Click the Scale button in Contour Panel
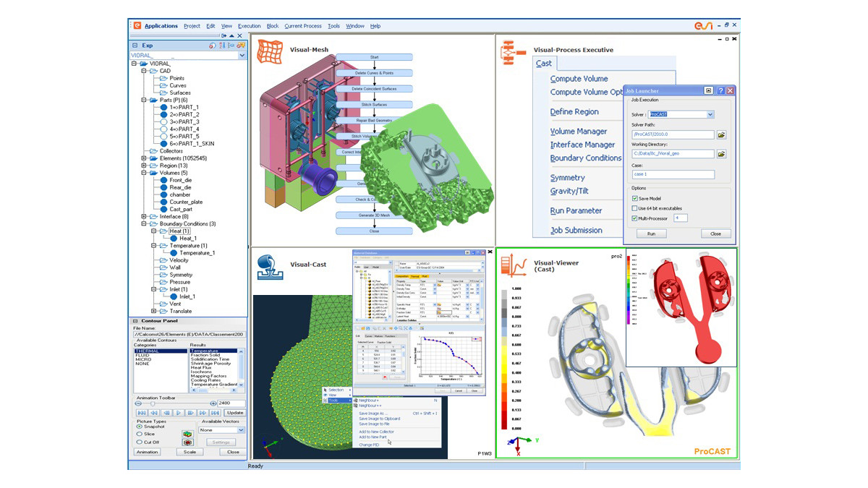 tap(190, 452)
